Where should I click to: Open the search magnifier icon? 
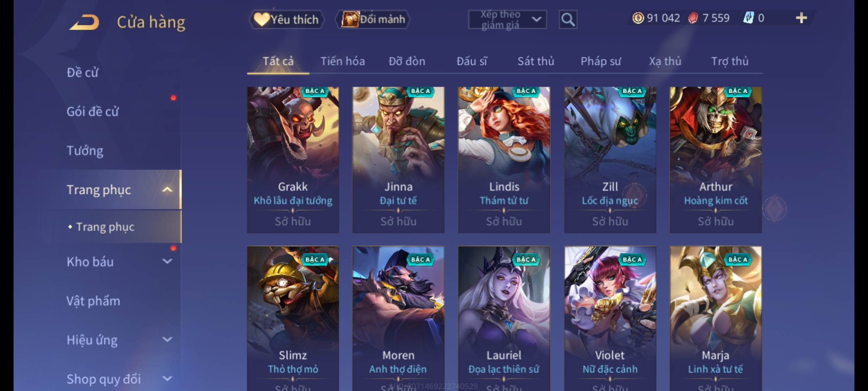568,20
